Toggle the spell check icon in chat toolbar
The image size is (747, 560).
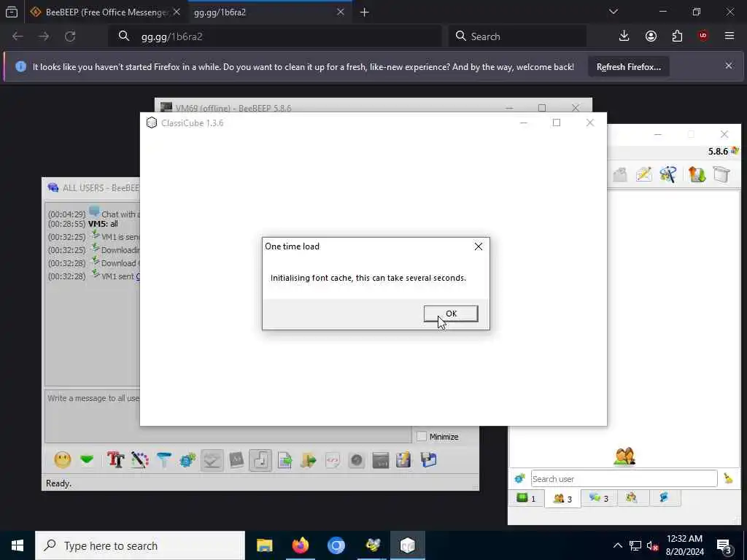(x=212, y=460)
